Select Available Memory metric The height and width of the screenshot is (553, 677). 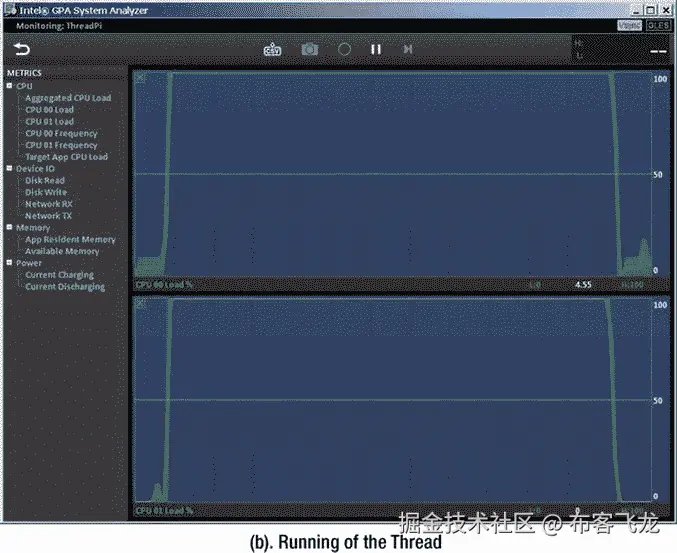62,251
